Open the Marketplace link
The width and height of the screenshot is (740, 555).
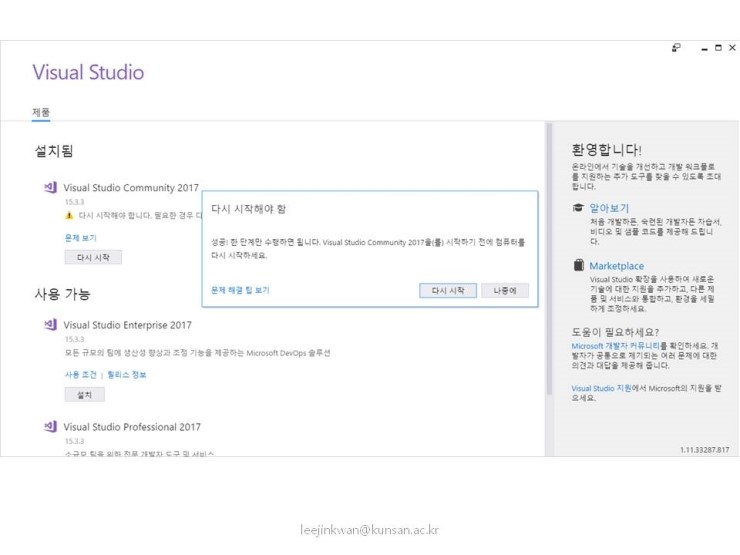click(616, 266)
